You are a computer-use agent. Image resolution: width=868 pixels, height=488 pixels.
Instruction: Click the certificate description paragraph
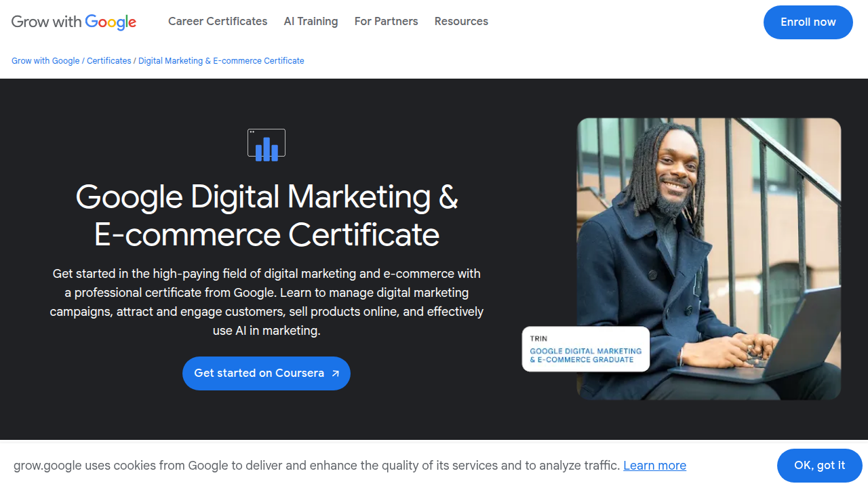point(267,302)
